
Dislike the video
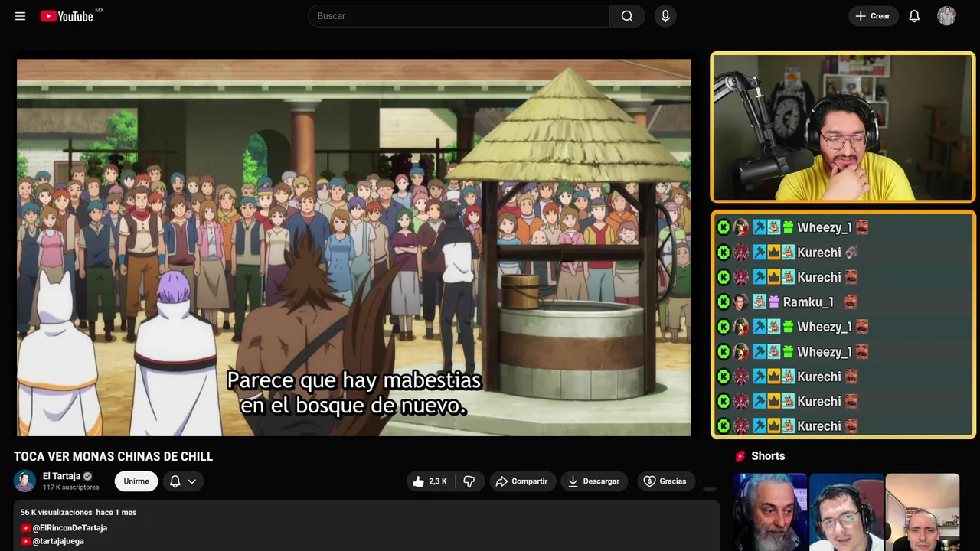coord(469,481)
